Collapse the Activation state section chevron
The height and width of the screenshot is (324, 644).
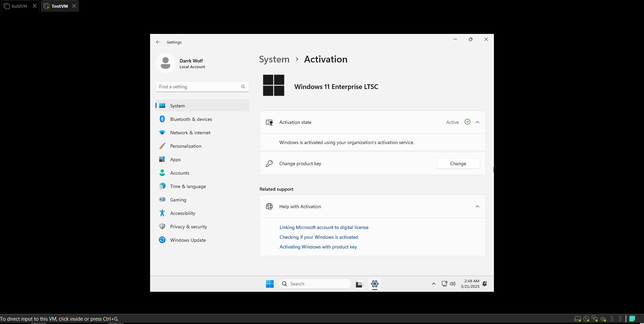tap(477, 122)
